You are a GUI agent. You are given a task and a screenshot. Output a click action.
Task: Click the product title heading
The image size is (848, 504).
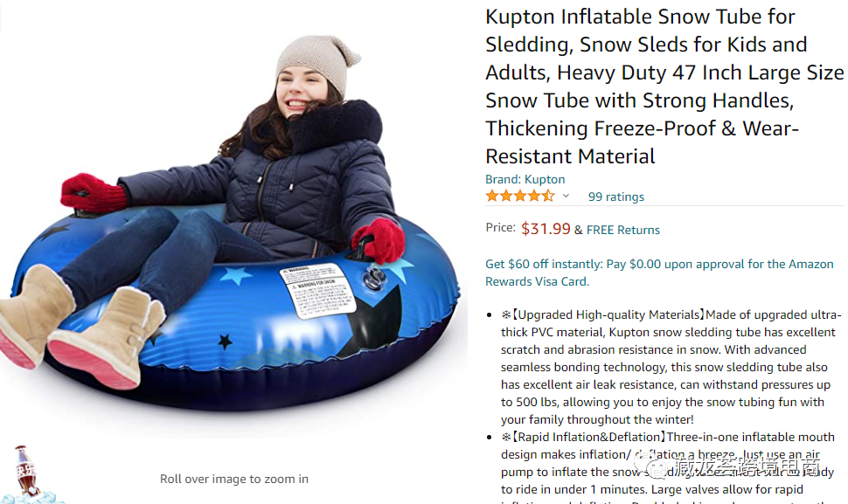pyautogui.click(x=664, y=86)
